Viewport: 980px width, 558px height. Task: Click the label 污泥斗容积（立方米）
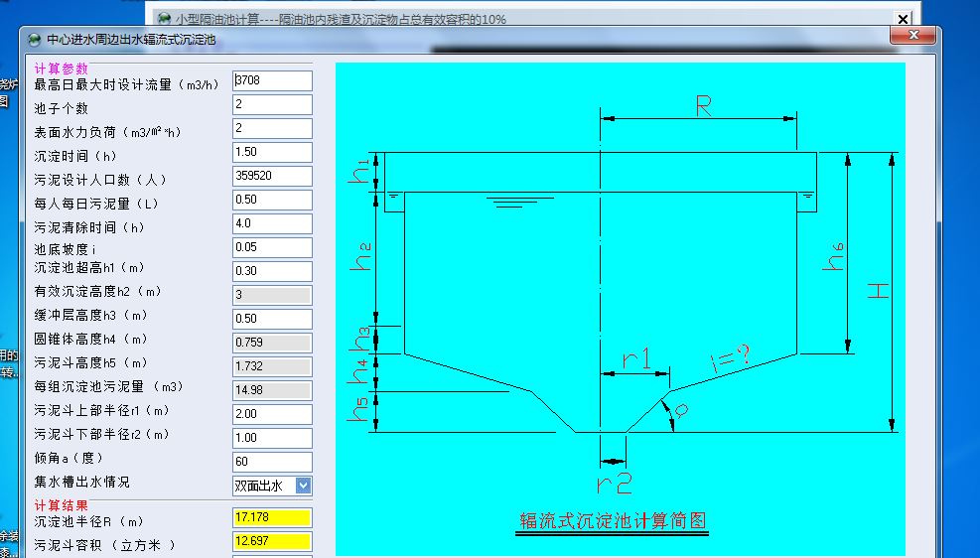(x=105, y=545)
